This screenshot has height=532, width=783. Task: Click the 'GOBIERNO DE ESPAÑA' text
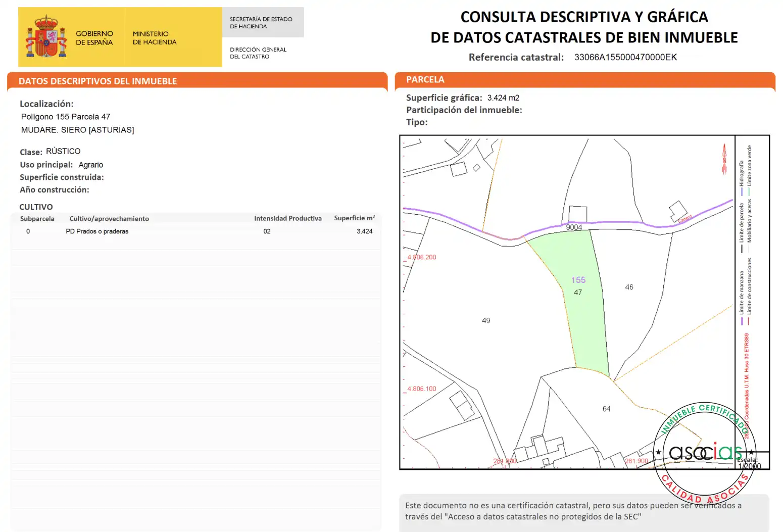94,38
